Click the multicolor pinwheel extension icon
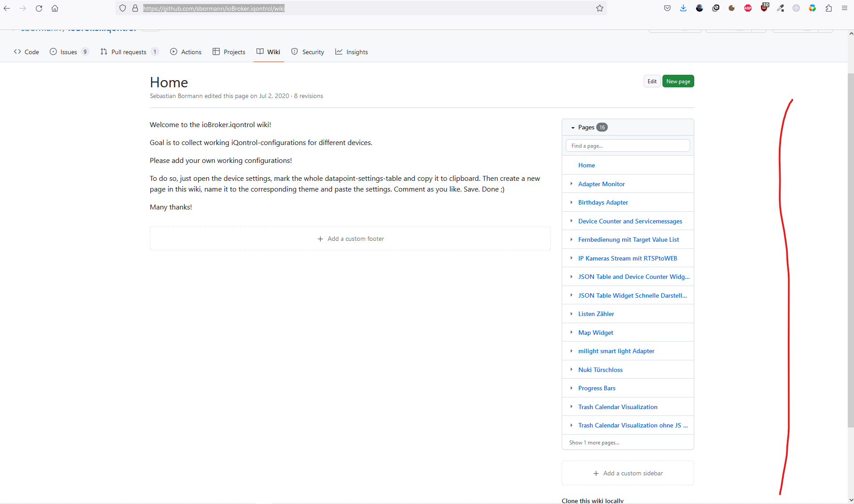This screenshot has height=504, width=854. coord(812,8)
